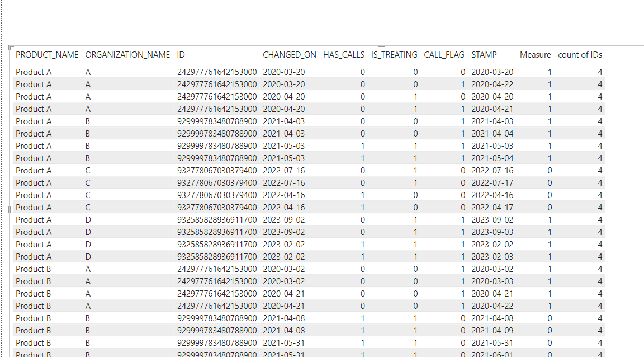644x357 pixels.
Task: Click ID cell in row stamped 2022-07-17
Action: [217, 183]
